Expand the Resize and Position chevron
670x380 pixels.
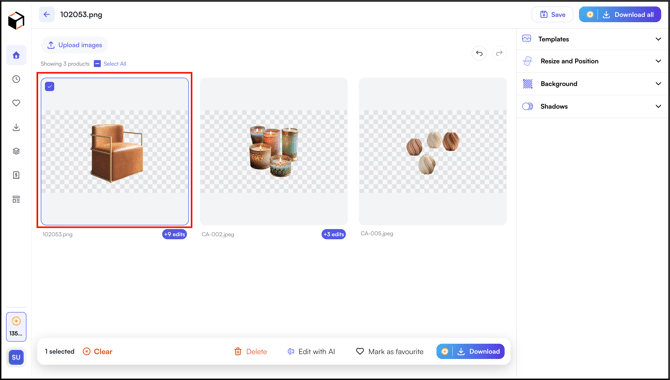point(658,61)
